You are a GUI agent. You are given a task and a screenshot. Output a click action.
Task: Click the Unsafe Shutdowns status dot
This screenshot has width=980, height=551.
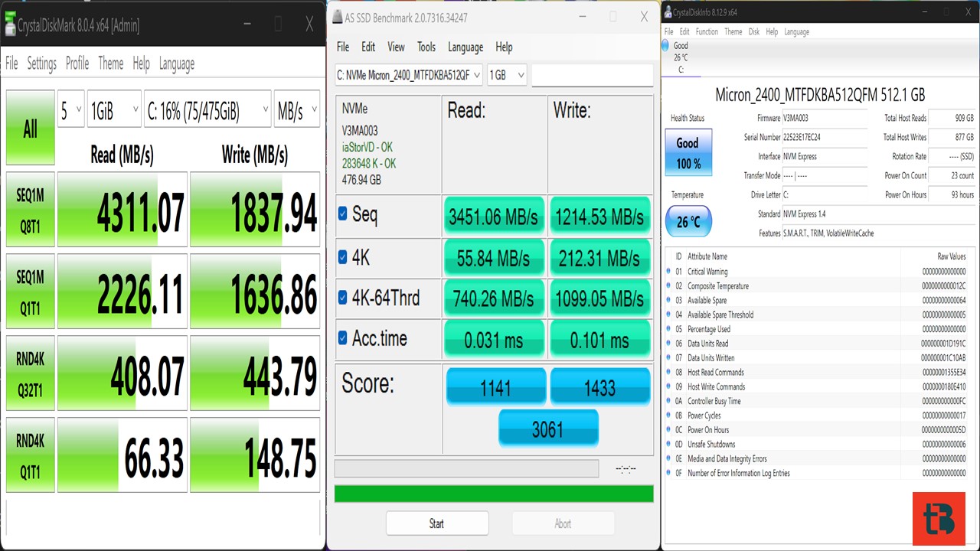[669, 445]
